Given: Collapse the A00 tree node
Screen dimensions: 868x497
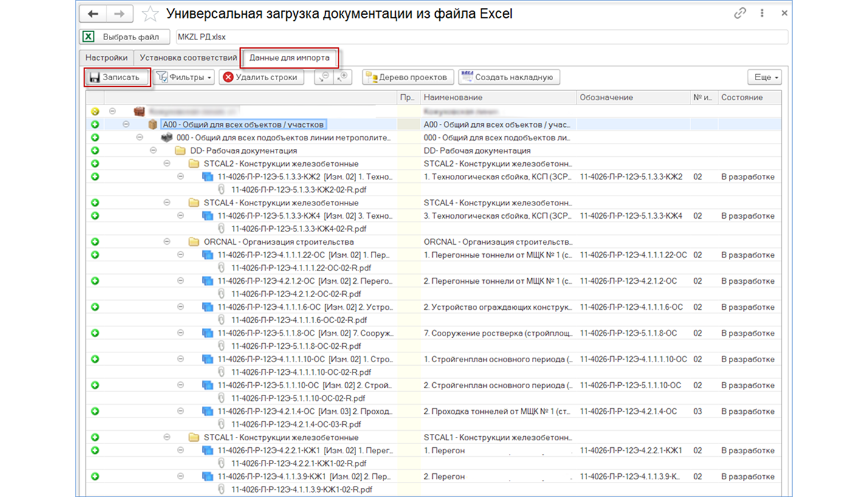Looking at the screenshot, I should pos(126,125).
